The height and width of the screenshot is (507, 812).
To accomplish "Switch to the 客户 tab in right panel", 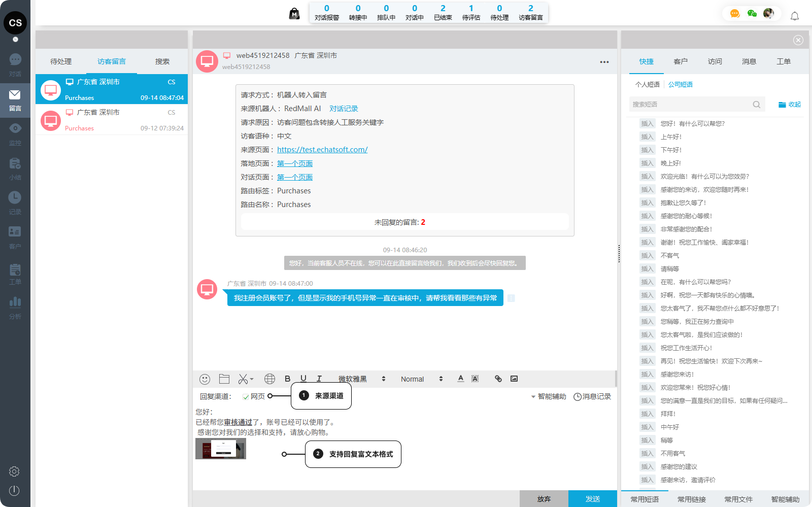I will (x=681, y=61).
